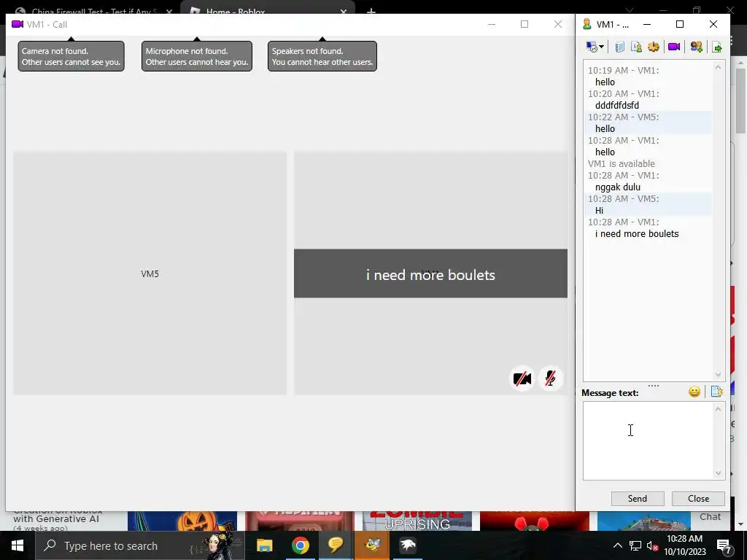This screenshot has height=560, width=747.
Task: Click the "i need more boulets" chat message
Action: (x=637, y=234)
